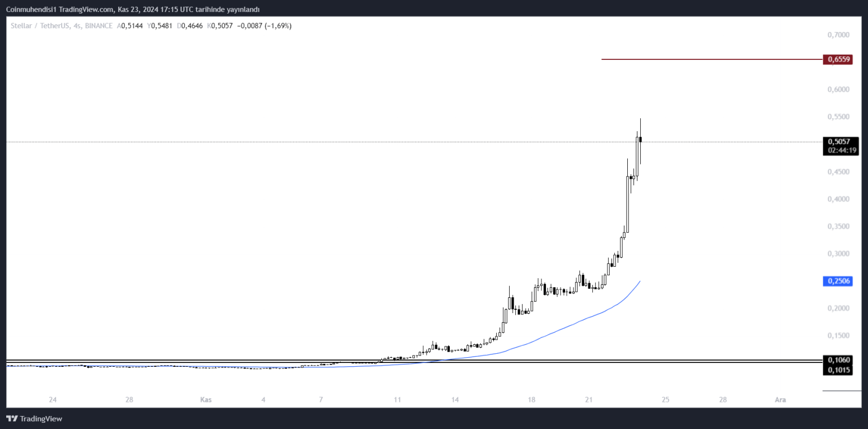Click the 4 date label on time axis

pos(263,400)
